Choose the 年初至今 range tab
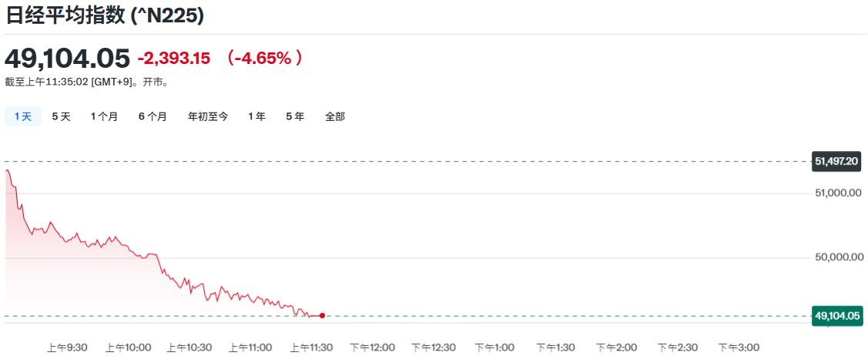 pyautogui.click(x=208, y=116)
